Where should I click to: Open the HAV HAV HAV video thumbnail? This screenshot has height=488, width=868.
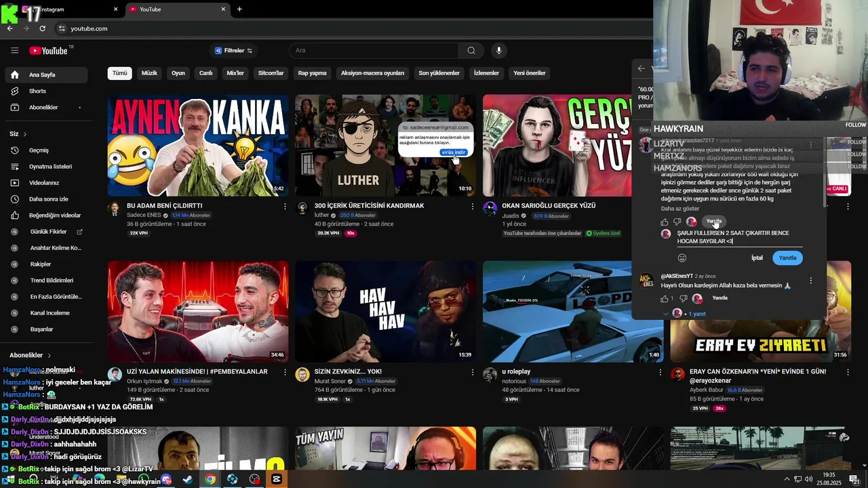[385, 312]
